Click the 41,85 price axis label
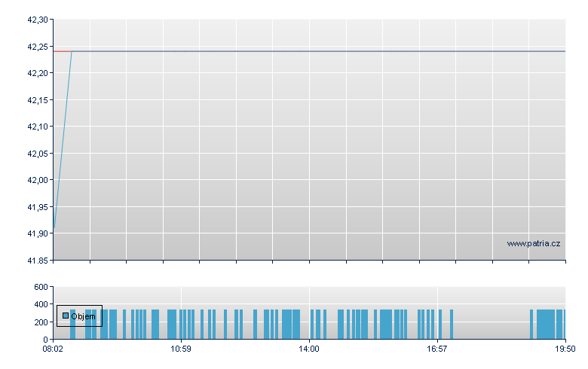Screen dimensions: 588x369 point(38,261)
